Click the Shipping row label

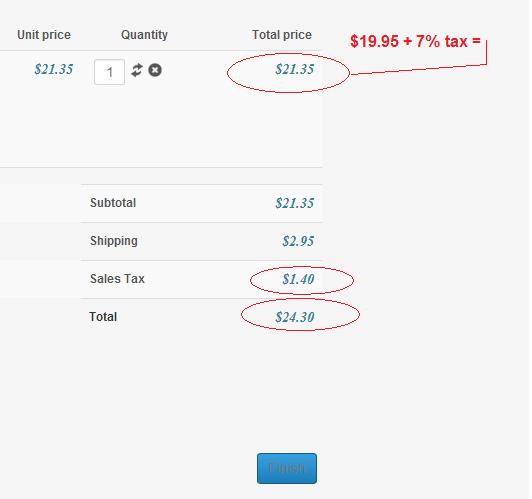pos(114,241)
